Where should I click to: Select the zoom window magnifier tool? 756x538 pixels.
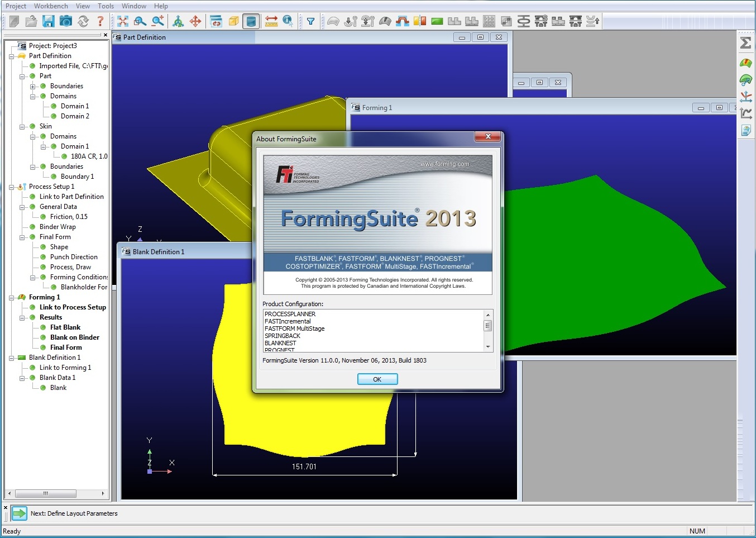[140, 21]
